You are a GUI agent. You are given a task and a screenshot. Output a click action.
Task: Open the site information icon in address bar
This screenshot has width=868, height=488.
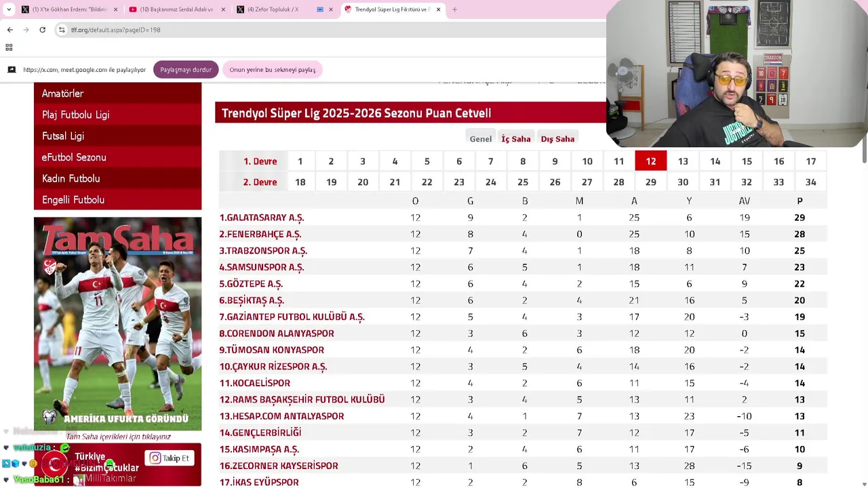[62, 30]
